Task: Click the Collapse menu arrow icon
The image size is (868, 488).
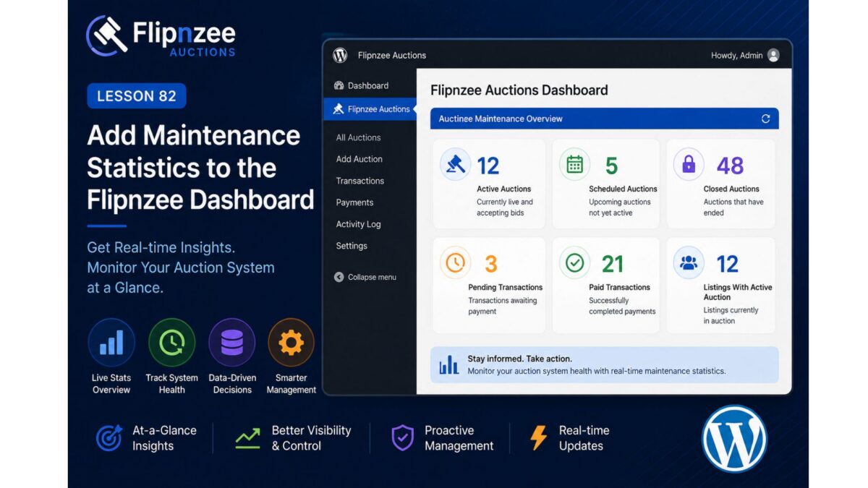Action: click(x=339, y=277)
